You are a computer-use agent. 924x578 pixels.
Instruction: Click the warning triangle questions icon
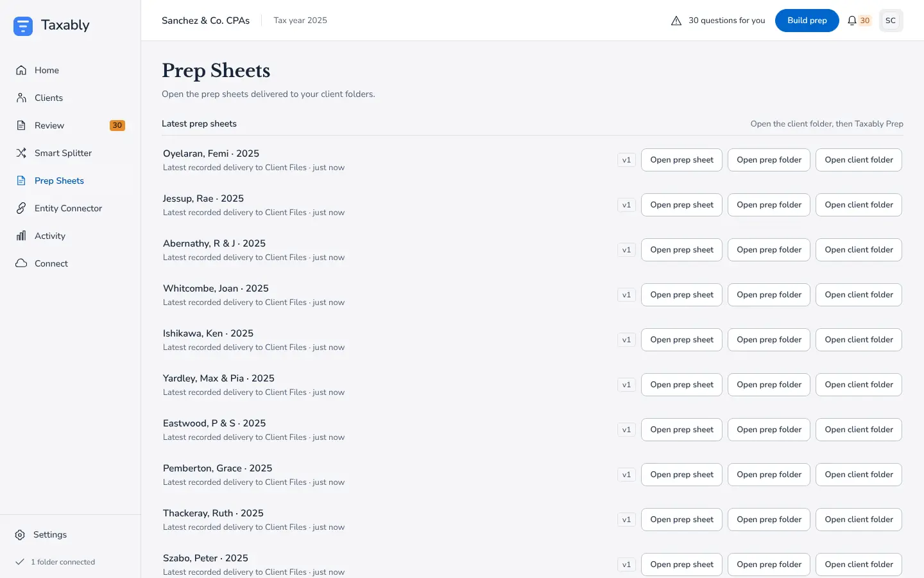coord(676,21)
